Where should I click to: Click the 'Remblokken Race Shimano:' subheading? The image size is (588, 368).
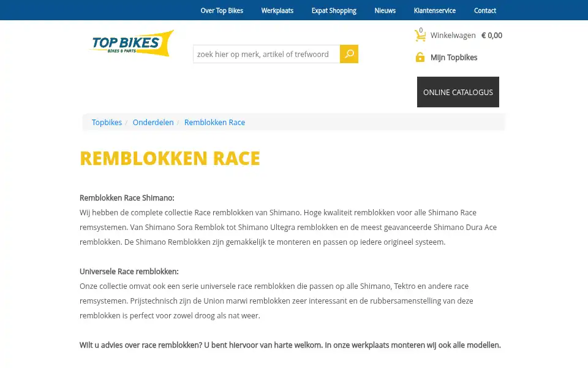click(127, 198)
